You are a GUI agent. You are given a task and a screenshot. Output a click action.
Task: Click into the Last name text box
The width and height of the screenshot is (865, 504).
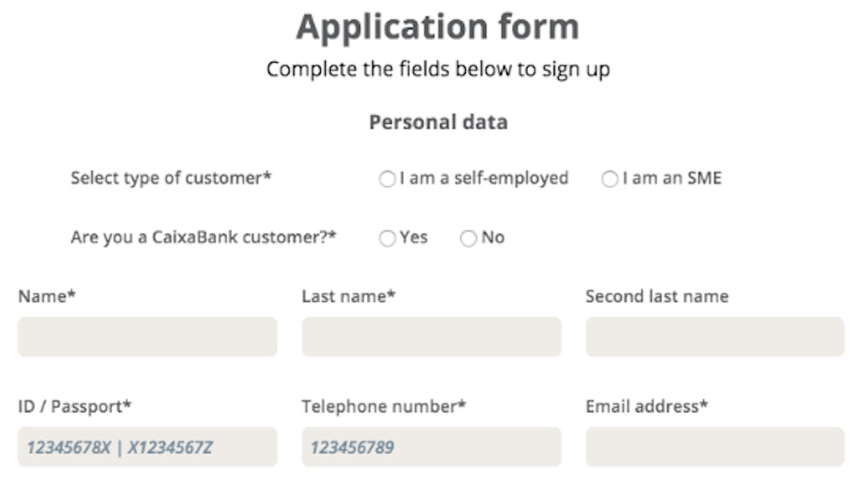coord(431,337)
